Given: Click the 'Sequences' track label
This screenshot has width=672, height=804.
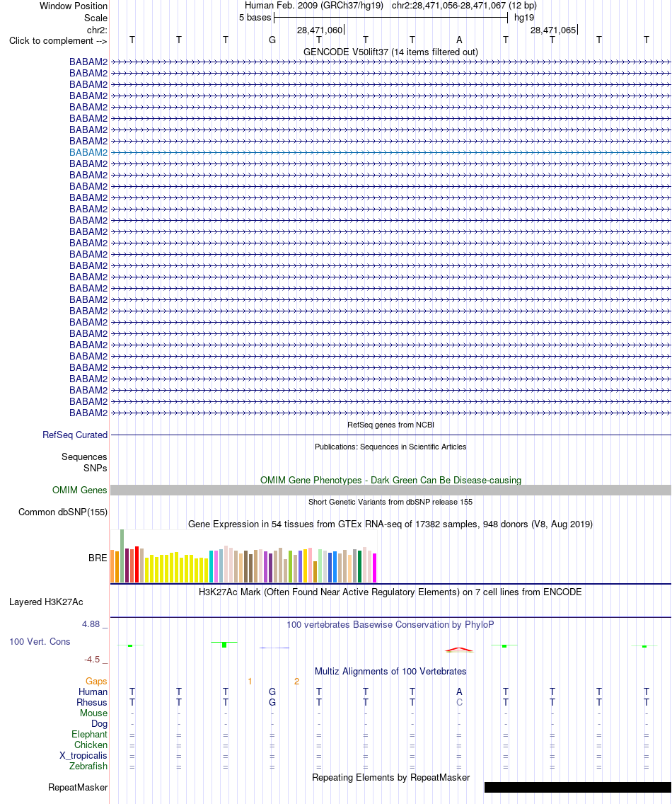Looking at the screenshot, I should click(x=84, y=457).
